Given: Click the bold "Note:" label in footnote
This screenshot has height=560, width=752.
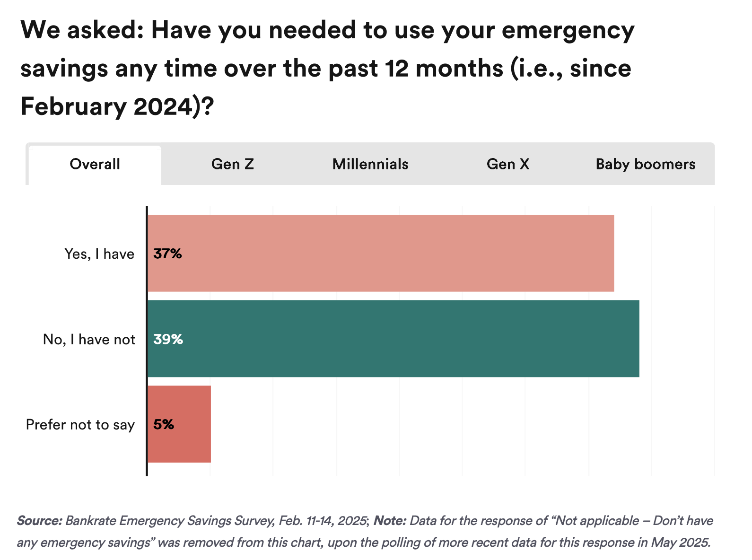Looking at the screenshot, I should [x=390, y=521].
